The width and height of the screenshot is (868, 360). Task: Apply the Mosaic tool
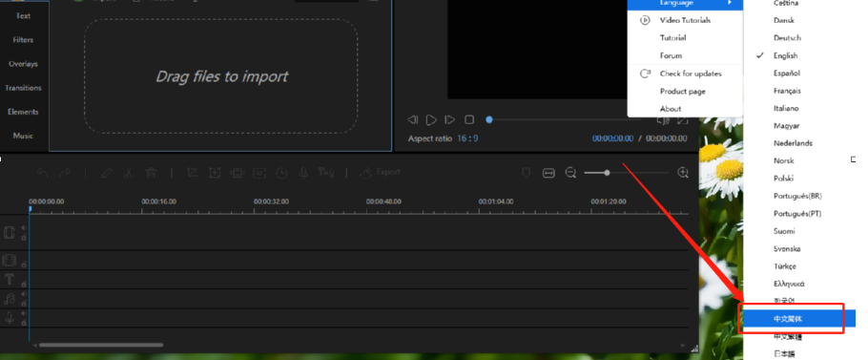tap(237, 173)
